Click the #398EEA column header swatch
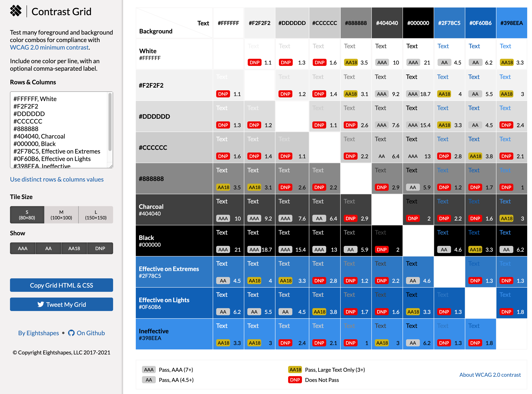 point(512,23)
